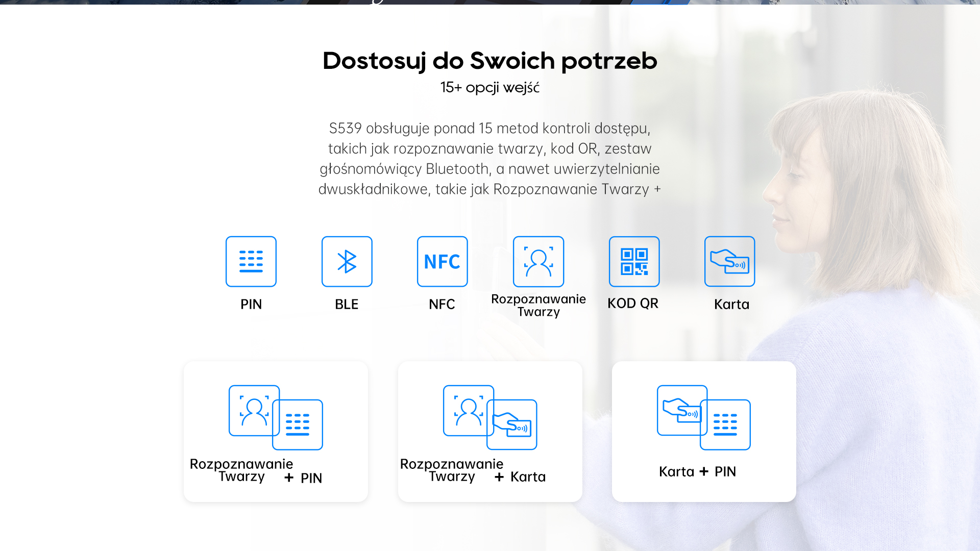Click the S539 description paragraph
Screen dimensions: 980x551
click(489, 158)
